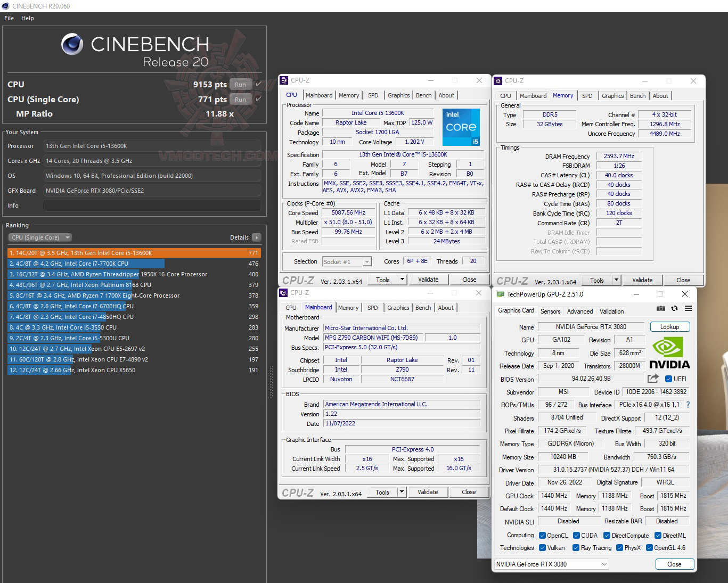Click the title bar icon of the CPU-Z Motherboard window

coord(284,293)
